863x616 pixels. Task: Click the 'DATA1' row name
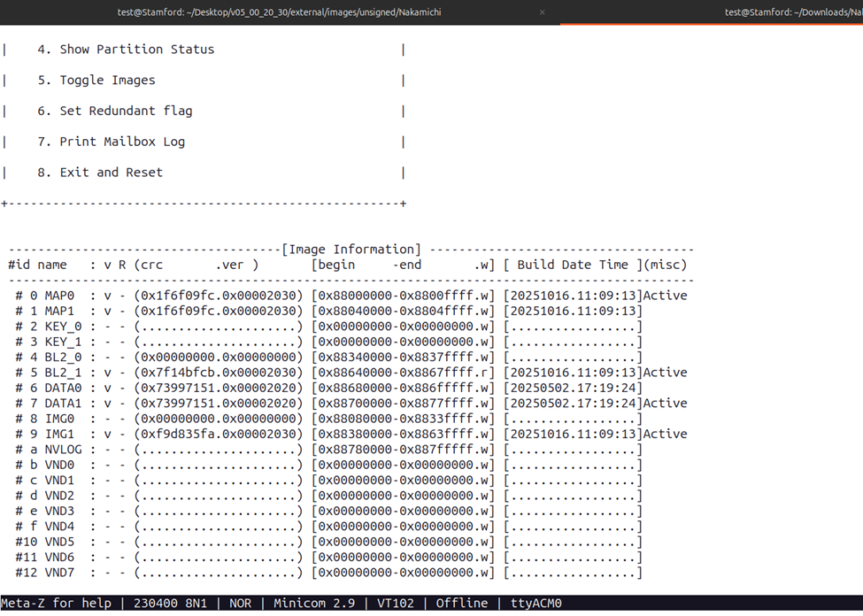tap(63, 404)
